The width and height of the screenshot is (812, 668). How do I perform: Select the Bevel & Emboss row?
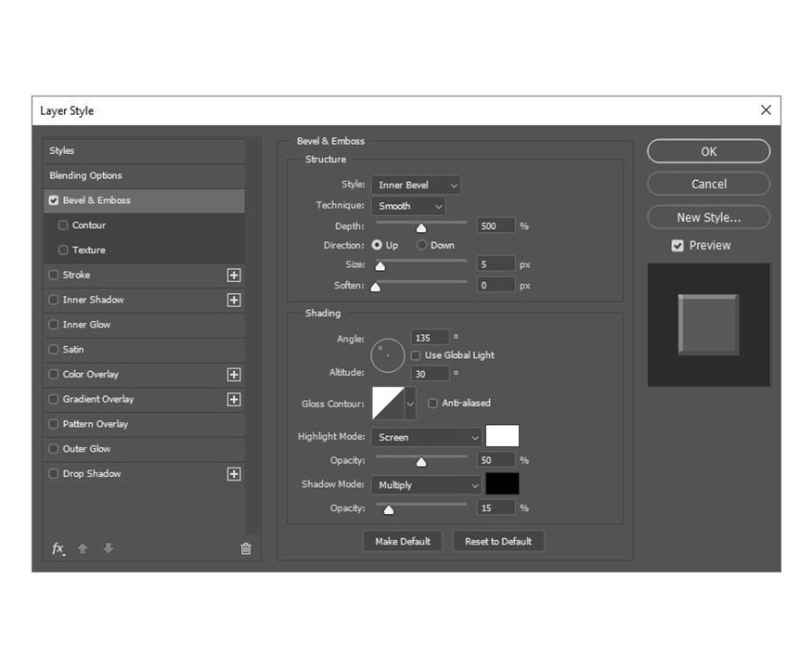click(144, 200)
